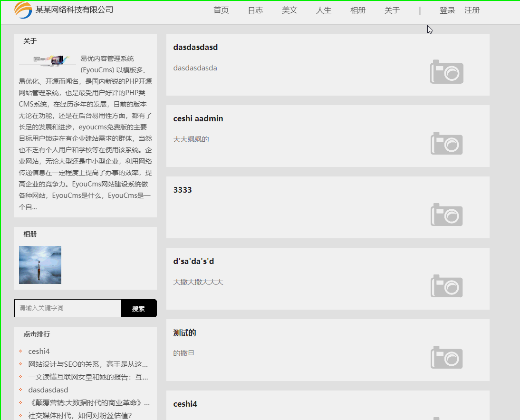
Task: Open the album thumbnail under 相册
Action: click(40, 265)
